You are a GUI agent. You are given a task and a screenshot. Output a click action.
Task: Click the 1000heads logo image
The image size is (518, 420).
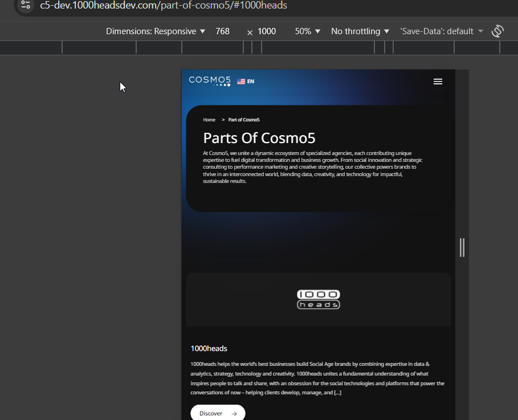(319, 299)
